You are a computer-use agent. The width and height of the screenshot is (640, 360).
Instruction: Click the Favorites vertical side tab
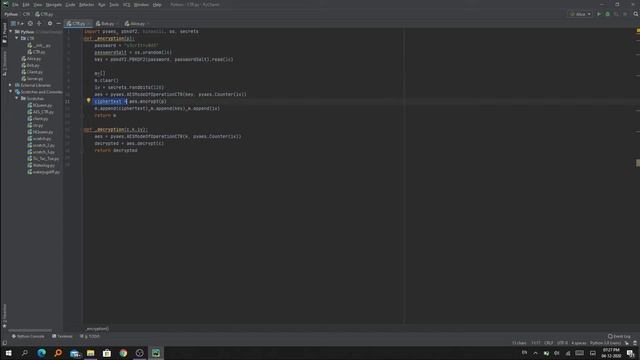4,316
